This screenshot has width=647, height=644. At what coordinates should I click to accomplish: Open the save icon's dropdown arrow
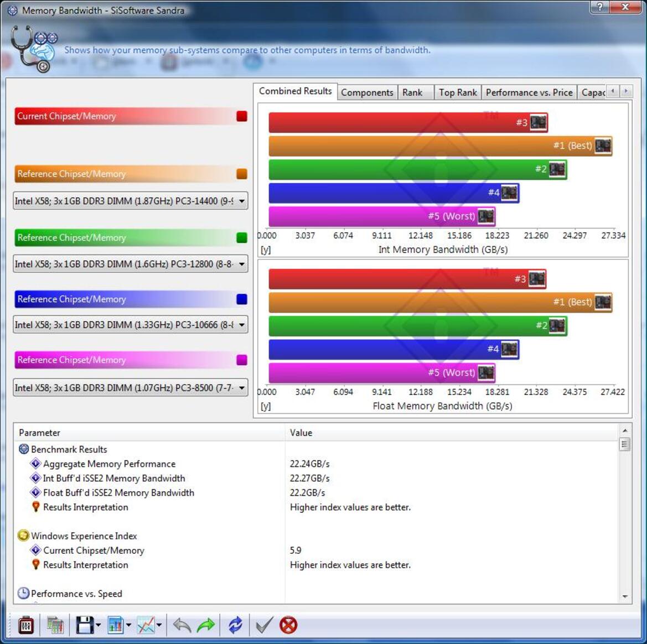pyautogui.click(x=98, y=625)
